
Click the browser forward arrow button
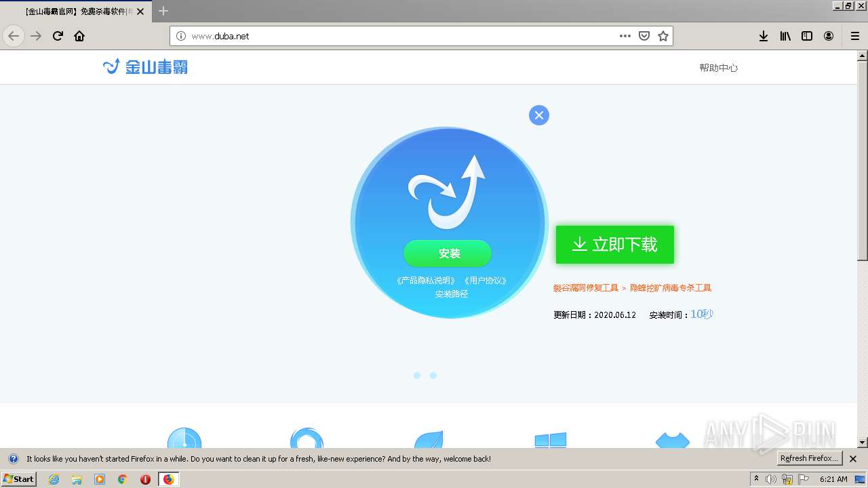pyautogui.click(x=36, y=36)
